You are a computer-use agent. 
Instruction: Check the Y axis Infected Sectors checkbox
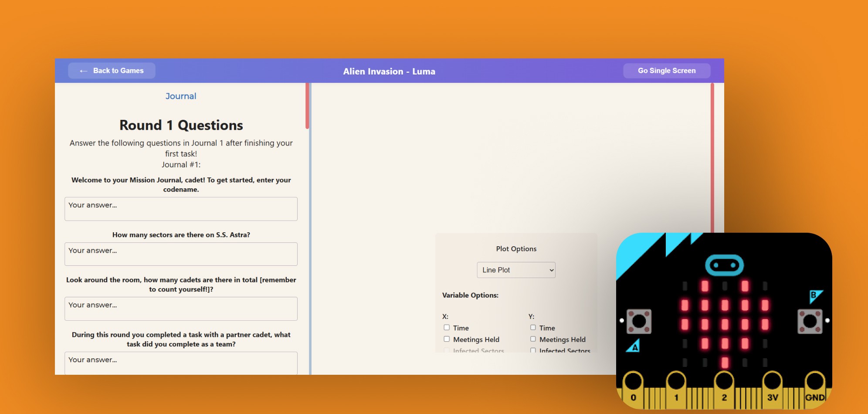(x=533, y=350)
